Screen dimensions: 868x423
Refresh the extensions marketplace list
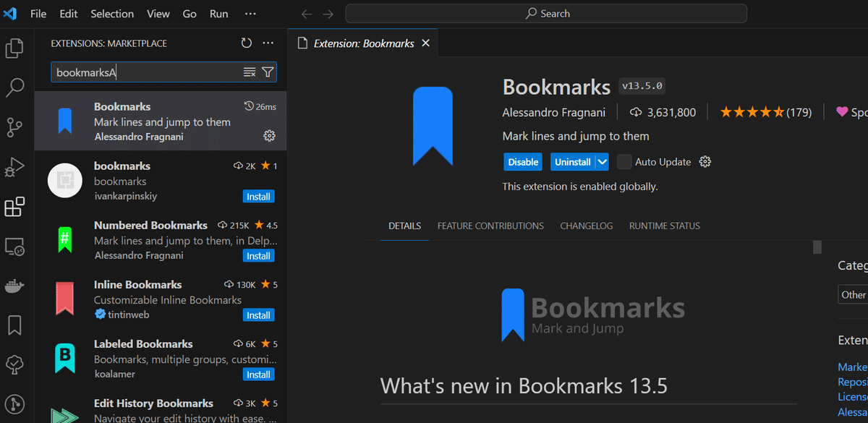(247, 43)
